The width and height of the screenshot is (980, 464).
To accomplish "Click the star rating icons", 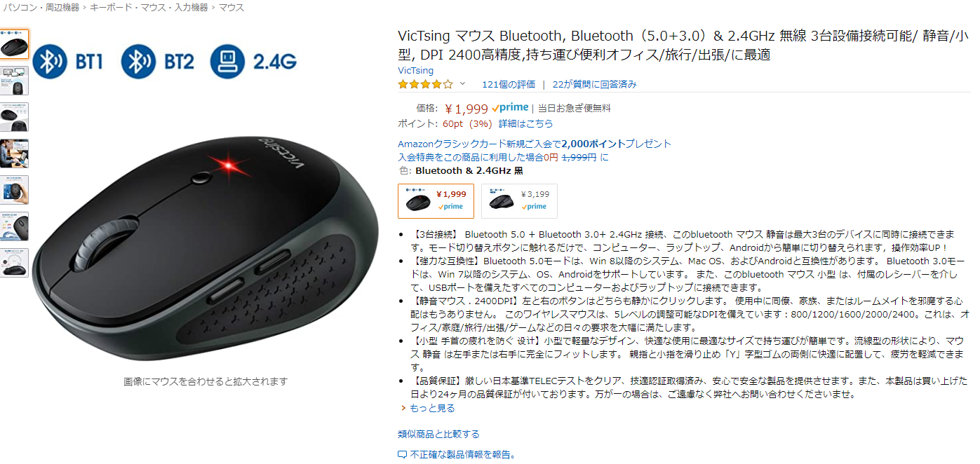I will point(426,84).
